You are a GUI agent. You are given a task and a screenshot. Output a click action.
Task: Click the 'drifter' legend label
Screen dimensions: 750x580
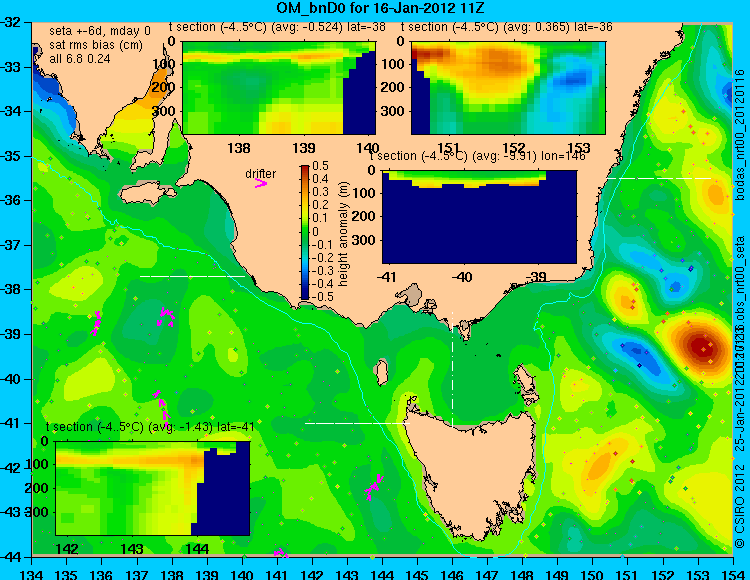pos(261,174)
